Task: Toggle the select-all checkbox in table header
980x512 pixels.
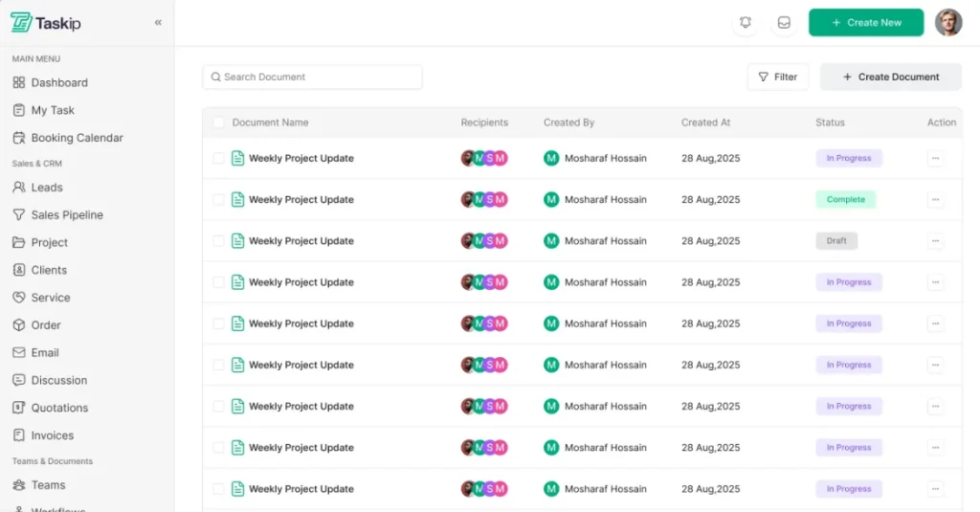Action: point(219,122)
